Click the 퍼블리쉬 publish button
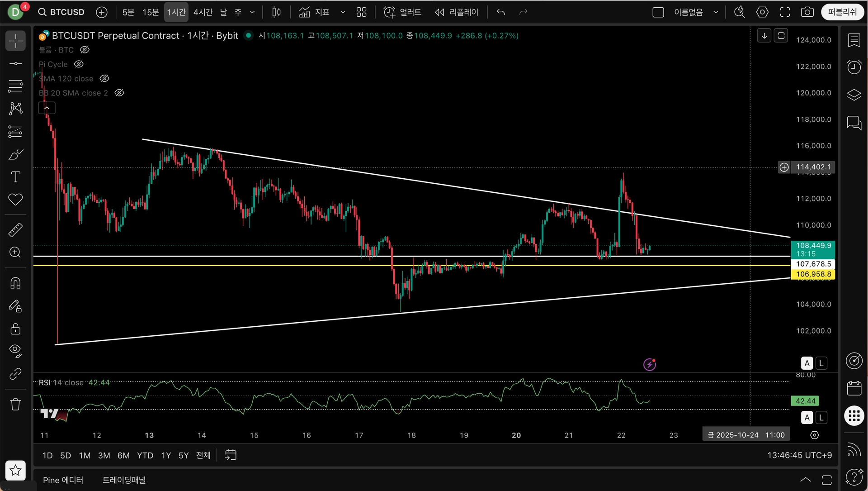Image resolution: width=868 pixels, height=491 pixels. point(842,12)
